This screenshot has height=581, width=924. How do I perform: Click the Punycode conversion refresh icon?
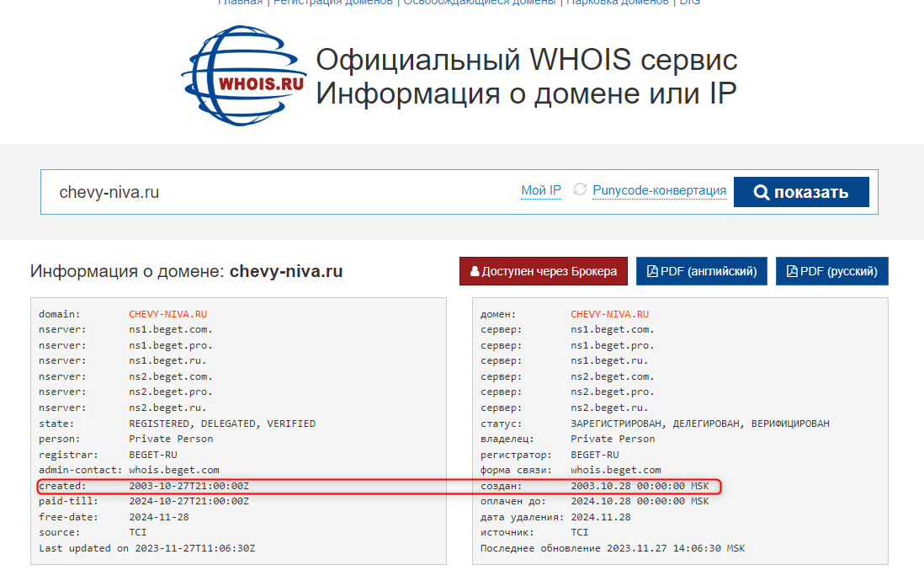point(580,189)
